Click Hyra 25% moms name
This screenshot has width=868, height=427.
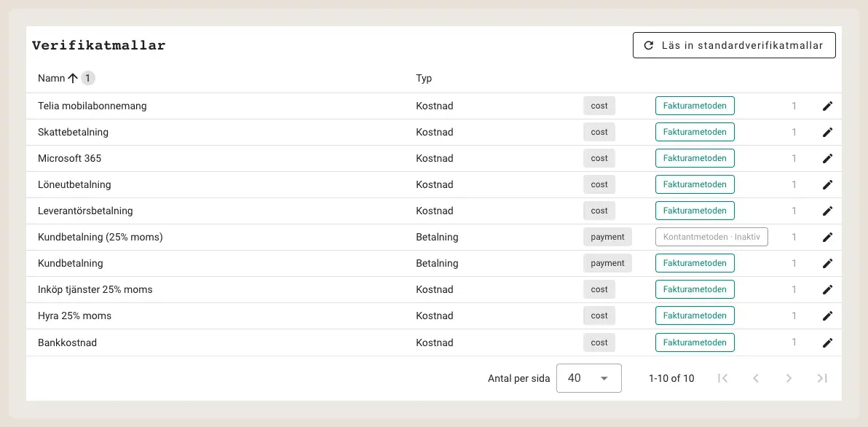coord(75,316)
